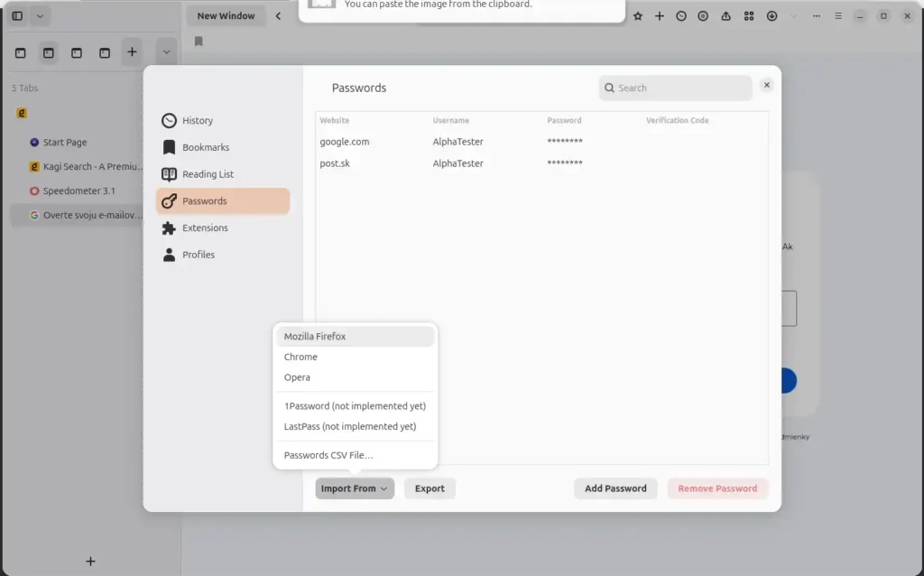Open downloads with the download arrow icon

tap(772, 15)
